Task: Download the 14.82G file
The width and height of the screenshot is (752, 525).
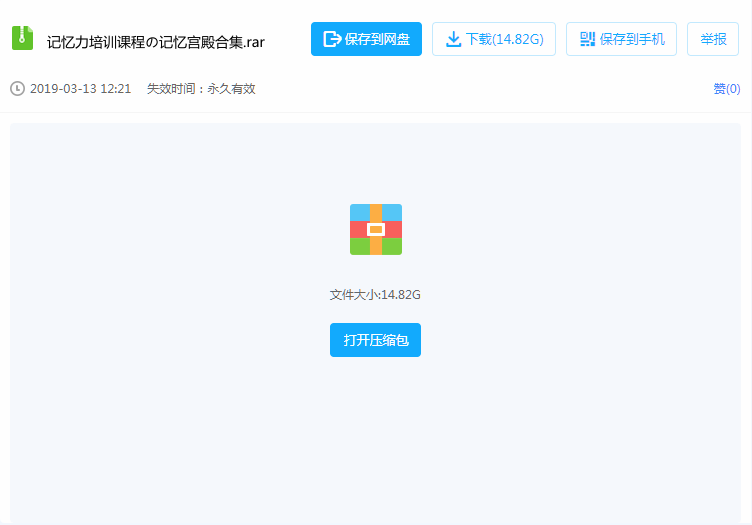Action: (x=494, y=39)
